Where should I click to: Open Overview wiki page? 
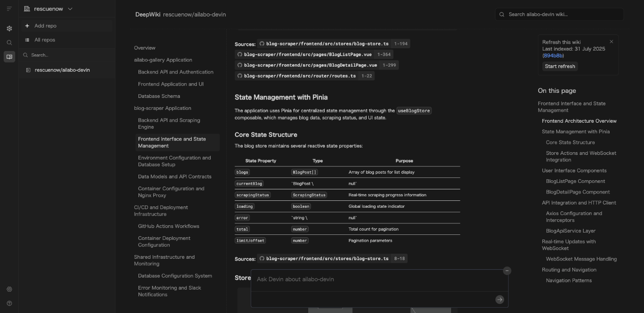click(144, 48)
